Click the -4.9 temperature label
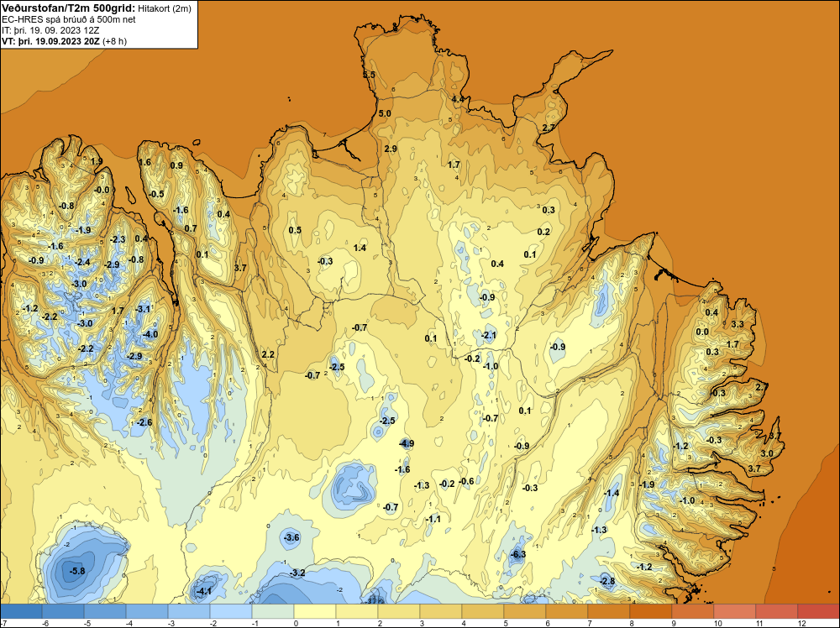840x628 pixels. point(406,443)
